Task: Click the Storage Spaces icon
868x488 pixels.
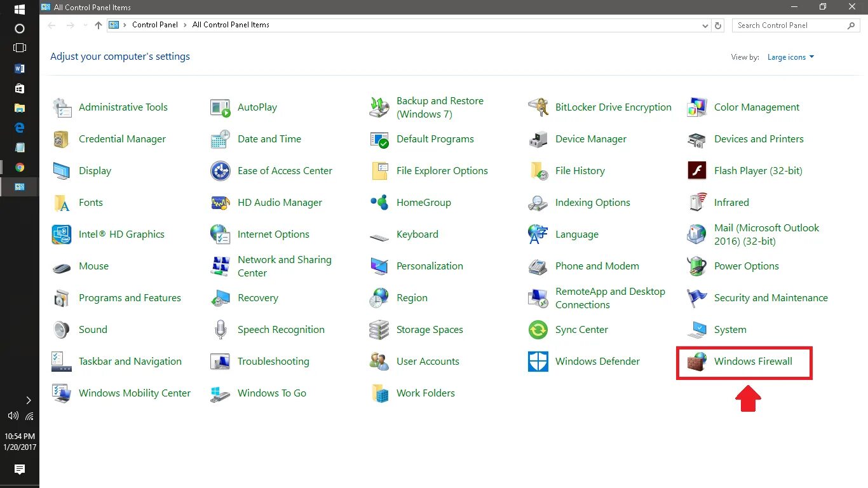Action: 379,330
